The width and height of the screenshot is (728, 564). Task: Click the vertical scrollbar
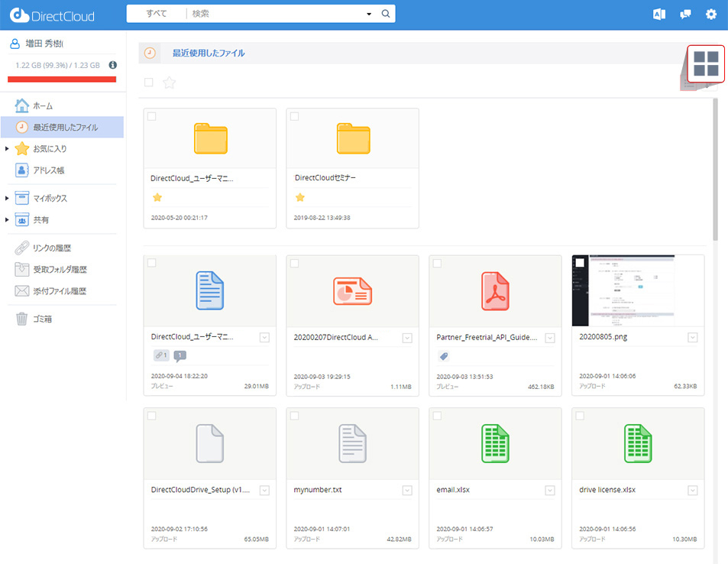(715, 170)
